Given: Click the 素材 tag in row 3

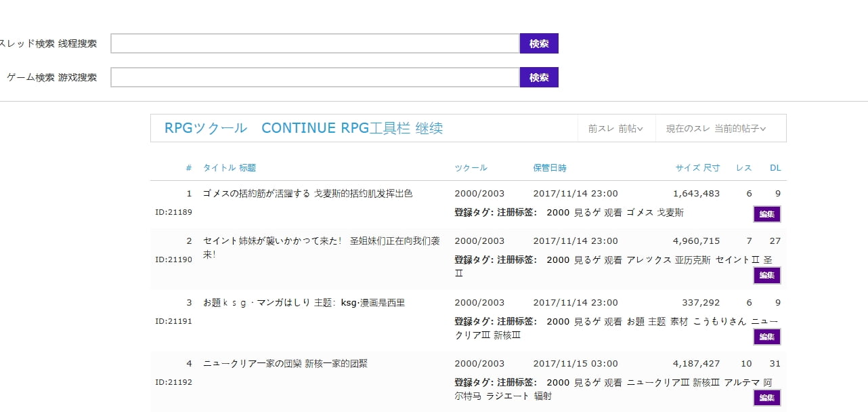Looking at the screenshot, I should click(x=679, y=322).
